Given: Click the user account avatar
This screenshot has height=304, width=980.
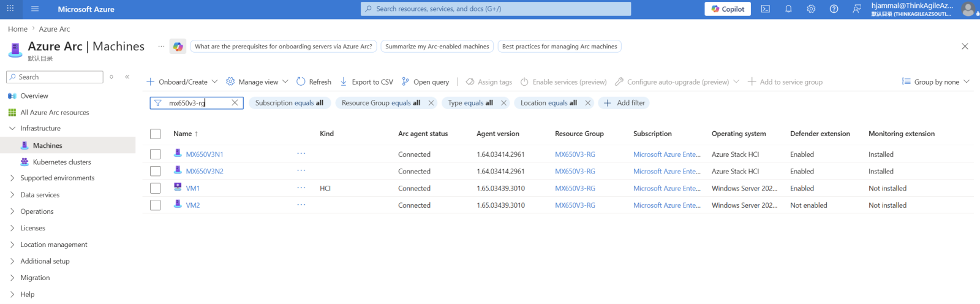Looking at the screenshot, I should click(x=968, y=9).
